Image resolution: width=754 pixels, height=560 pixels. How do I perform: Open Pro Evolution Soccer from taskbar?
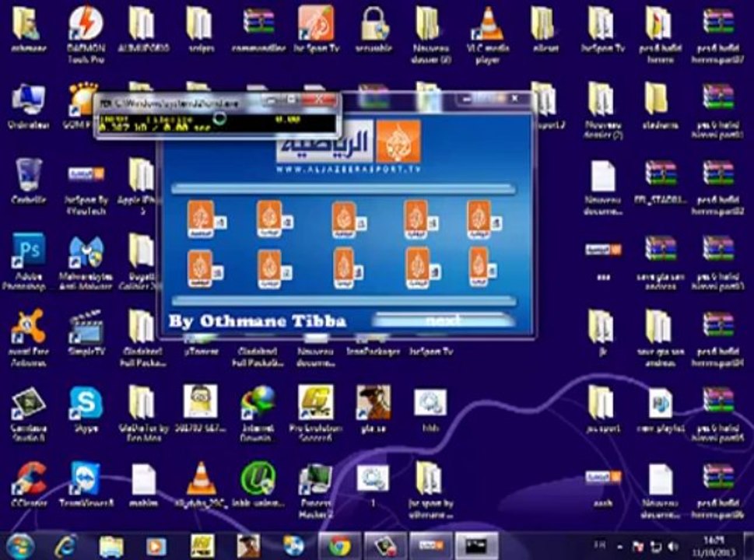coord(202,546)
